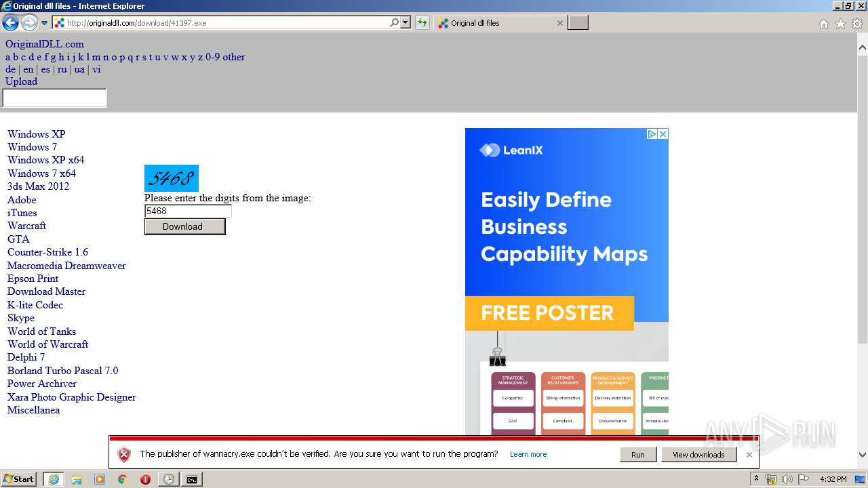The image size is (868, 488).
Task: Open the iTunes category
Action: [x=22, y=213]
